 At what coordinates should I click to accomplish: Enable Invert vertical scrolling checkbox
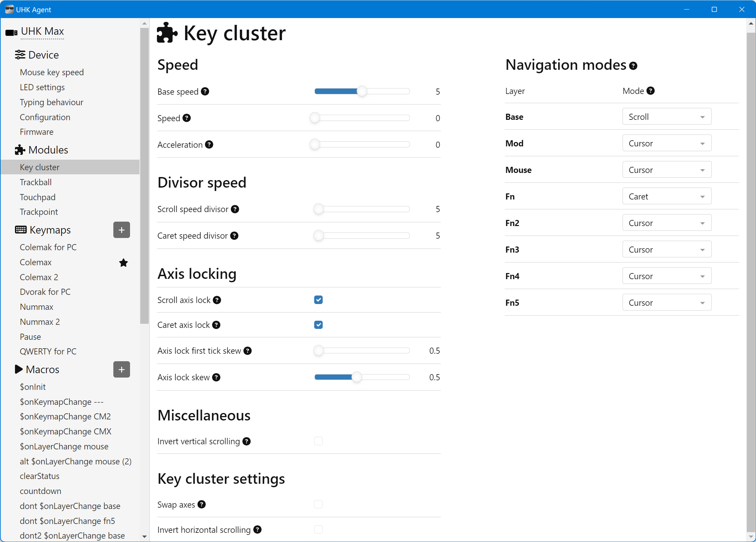(318, 441)
